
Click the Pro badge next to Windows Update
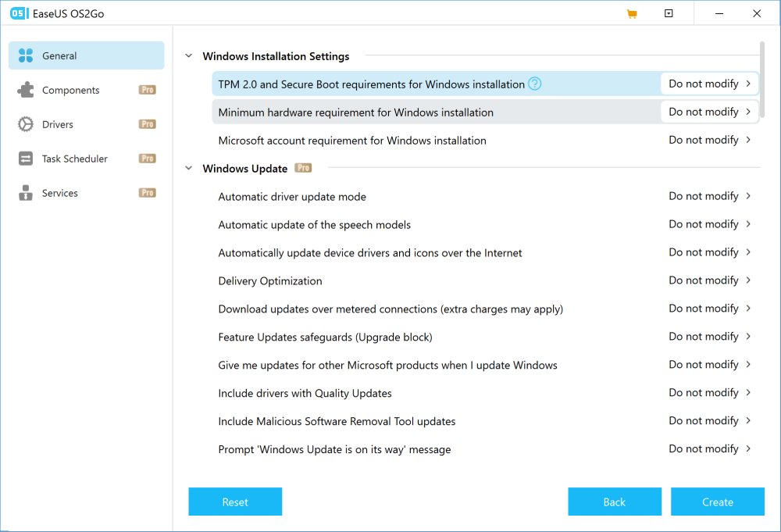coord(303,168)
